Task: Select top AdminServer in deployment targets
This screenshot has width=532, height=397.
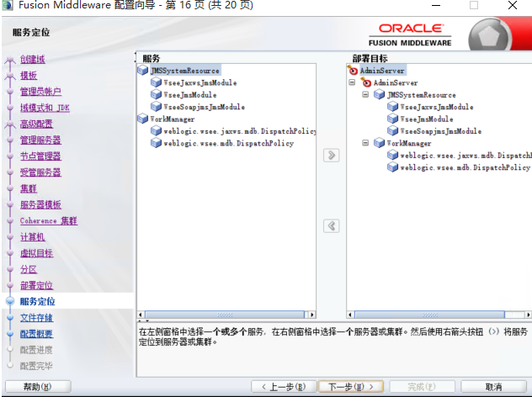Action: (382, 71)
